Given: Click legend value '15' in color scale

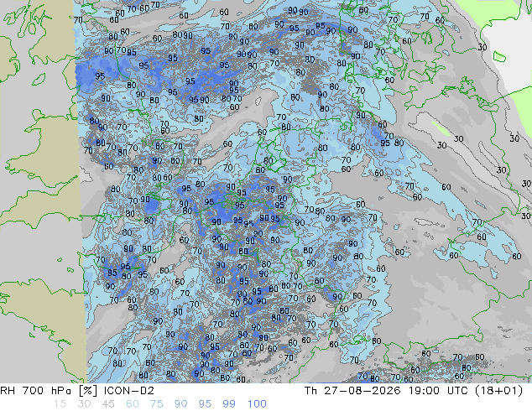Looking at the screenshot, I should [60, 404].
